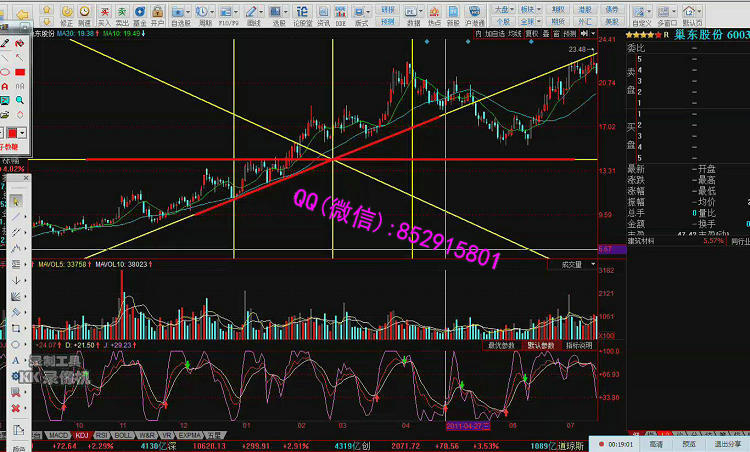Expand the 大盘 dropdown
This screenshot has height=452, width=750.
[x=506, y=6]
